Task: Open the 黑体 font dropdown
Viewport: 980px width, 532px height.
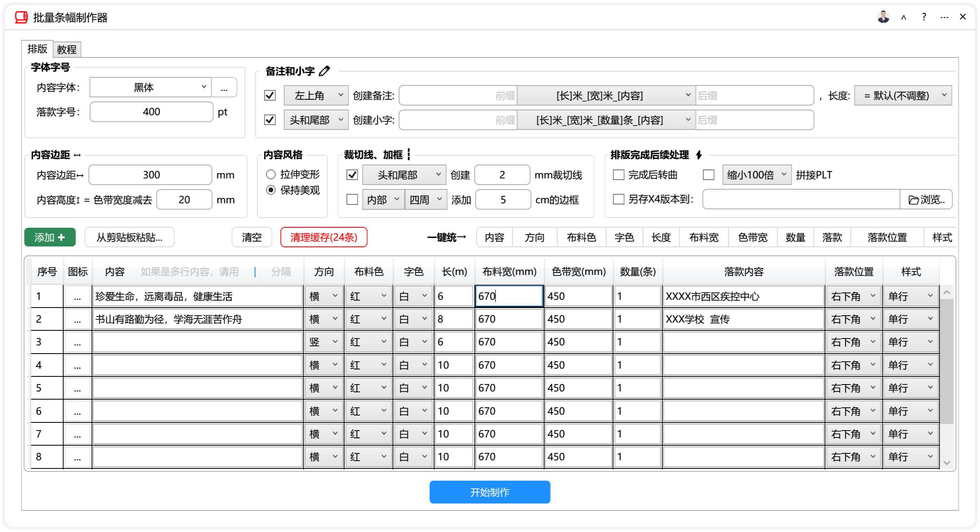Action: (150, 87)
